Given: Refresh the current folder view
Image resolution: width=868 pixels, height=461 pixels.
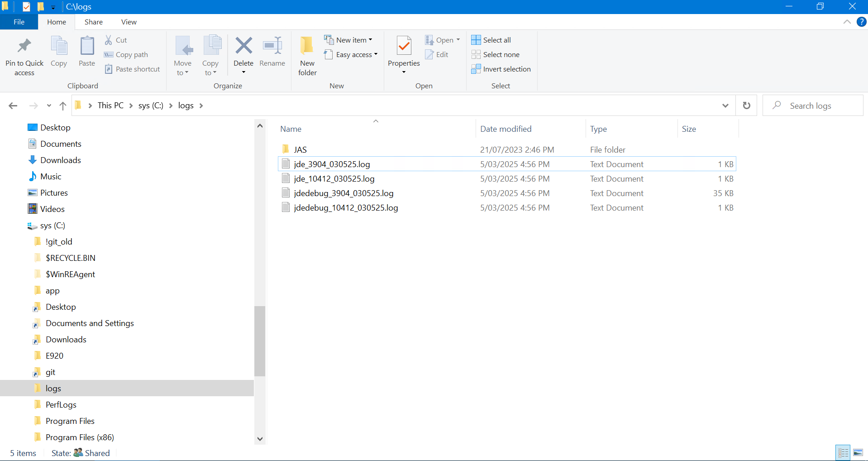Looking at the screenshot, I should 746,106.
